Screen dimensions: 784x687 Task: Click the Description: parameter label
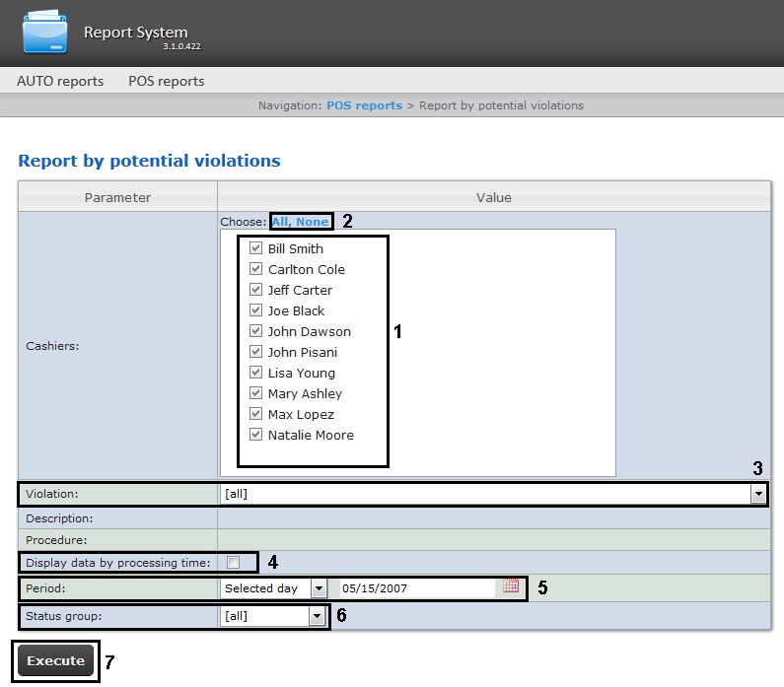[x=59, y=518]
